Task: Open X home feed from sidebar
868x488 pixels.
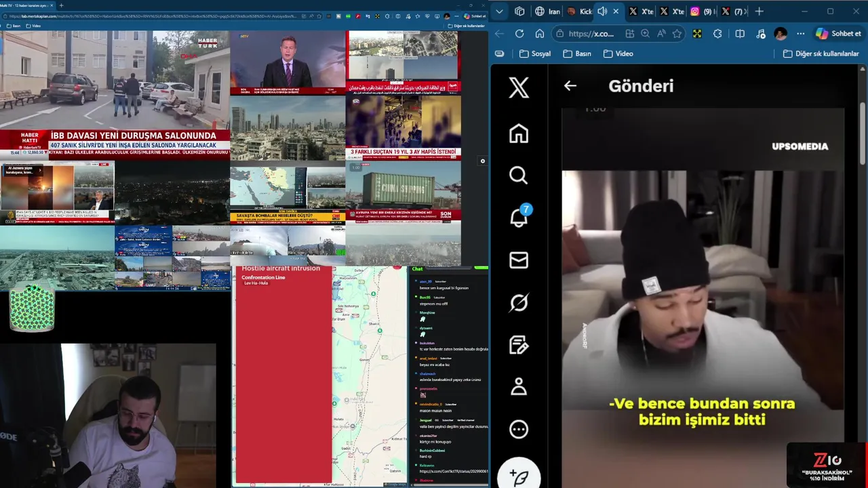Action: pos(519,134)
